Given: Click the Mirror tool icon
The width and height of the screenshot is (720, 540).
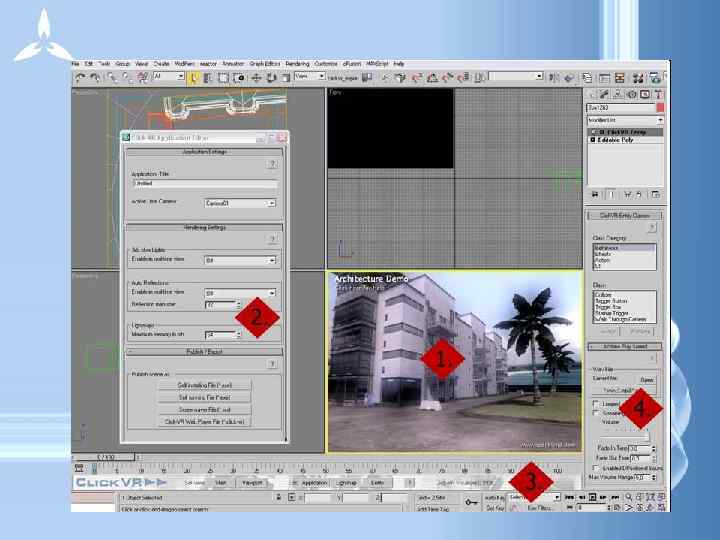Looking at the screenshot, I should click(x=554, y=78).
